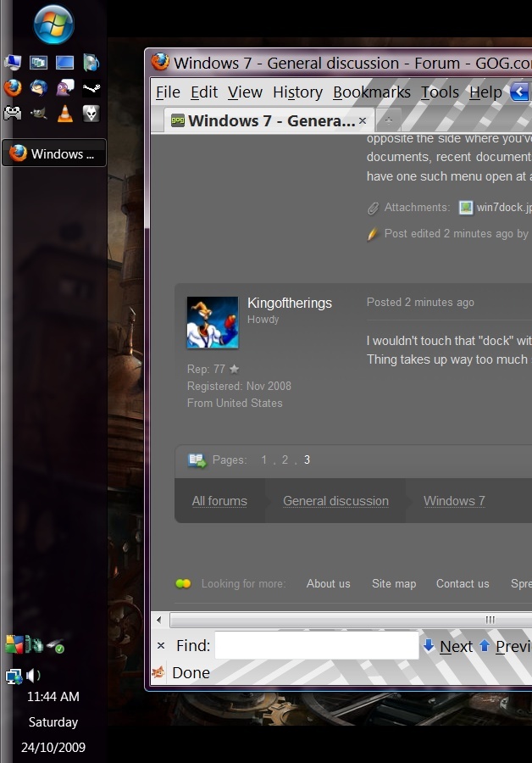Launch Steam from the quick launch
The image size is (532, 763).
[x=91, y=88]
